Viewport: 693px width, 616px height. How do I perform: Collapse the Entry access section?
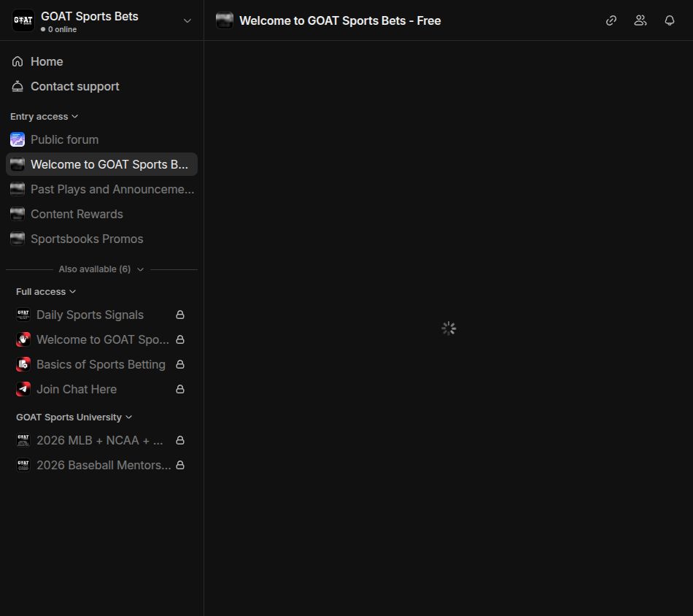tap(44, 116)
